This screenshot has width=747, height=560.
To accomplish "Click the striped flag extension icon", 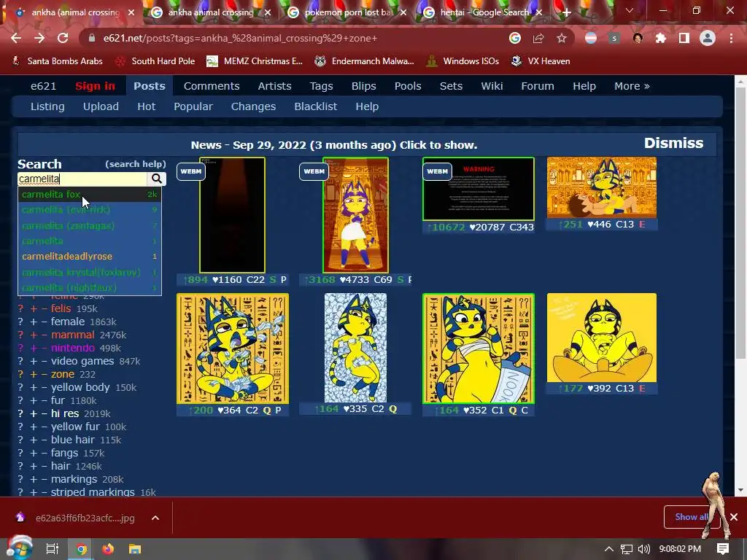I will [591, 38].
